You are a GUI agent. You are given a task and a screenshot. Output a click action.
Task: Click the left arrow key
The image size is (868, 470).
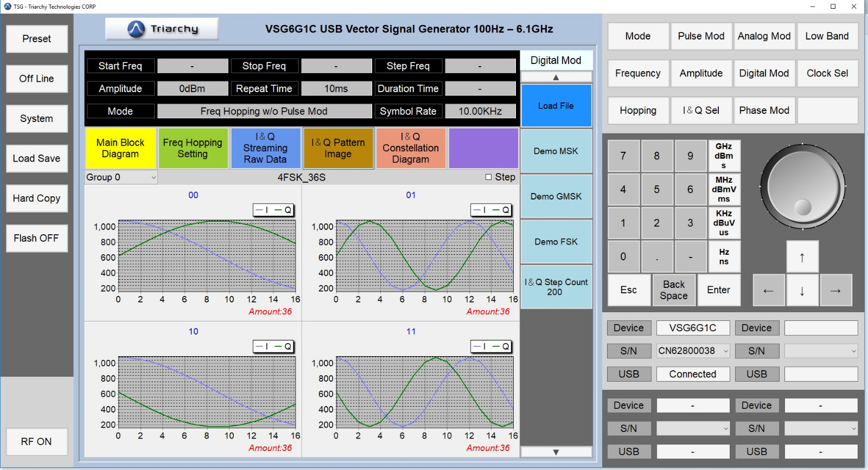pos(768,290)
